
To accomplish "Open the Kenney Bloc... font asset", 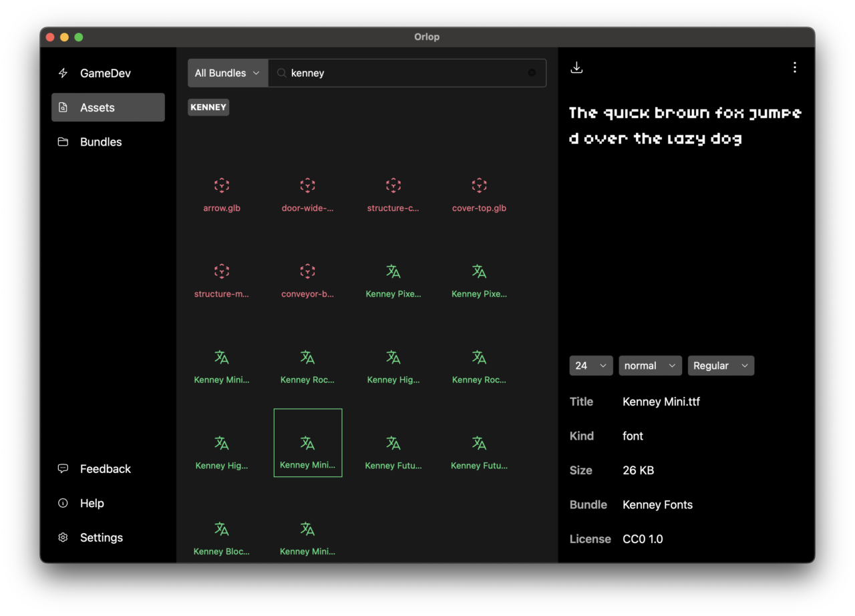I will 222,538.
